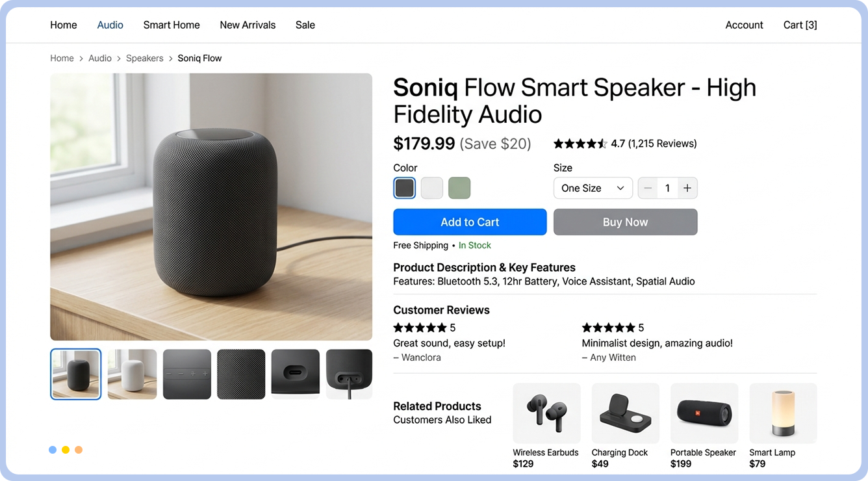
Task: Select the blue pagination dot
Action: (x=53, y=449)
